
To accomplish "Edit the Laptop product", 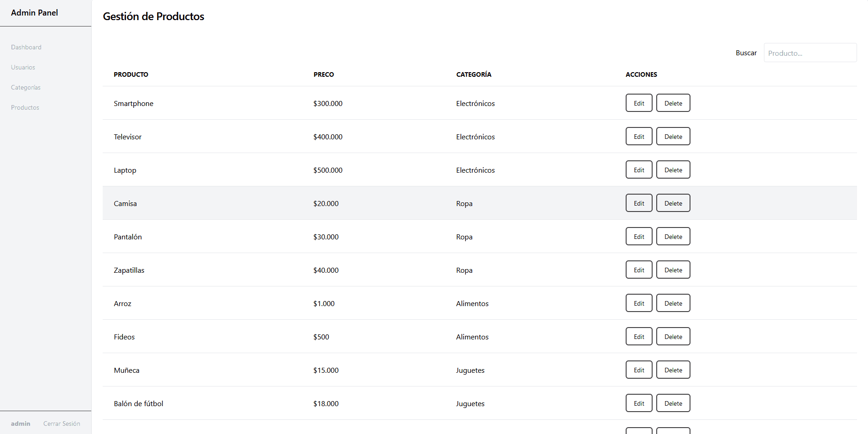I will click(x=639, y=170).
